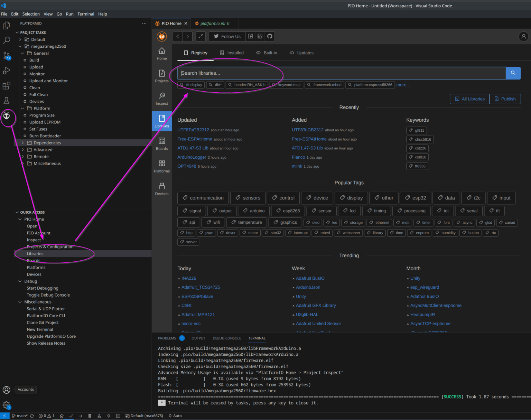Screen dimensions: 531x420
Task: Click the library search magnifier button
Action: coord(513,73)
